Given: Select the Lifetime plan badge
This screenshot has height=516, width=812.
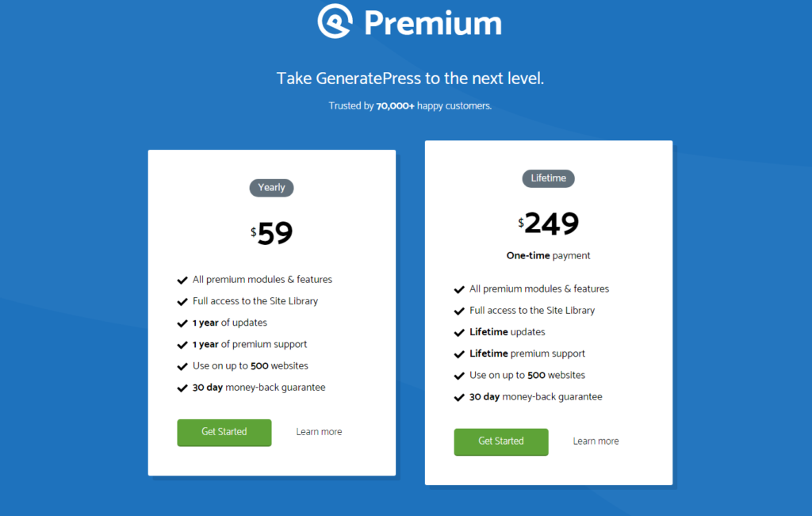Looking at the screenshot, I should (548, 178).
